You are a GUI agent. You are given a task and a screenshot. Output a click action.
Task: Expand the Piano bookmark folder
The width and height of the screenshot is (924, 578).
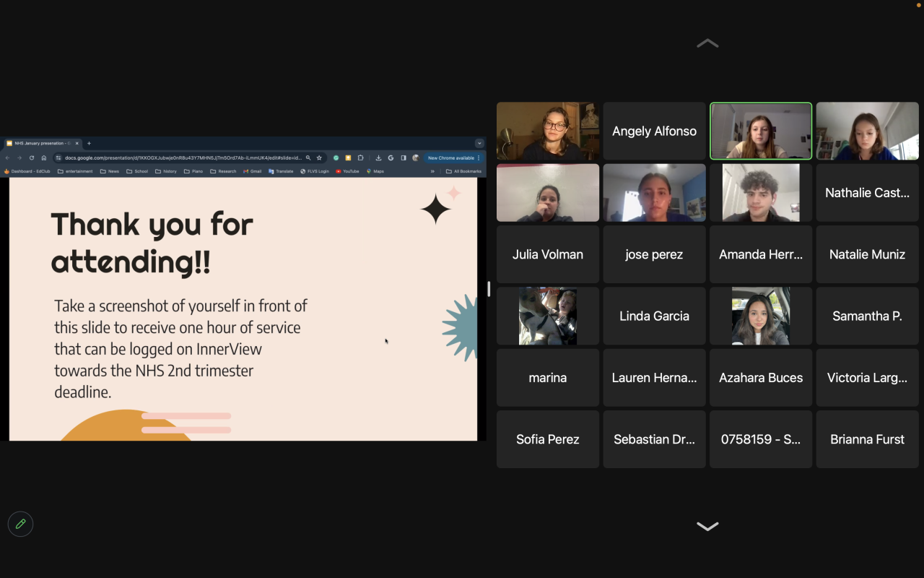(193, 171)
